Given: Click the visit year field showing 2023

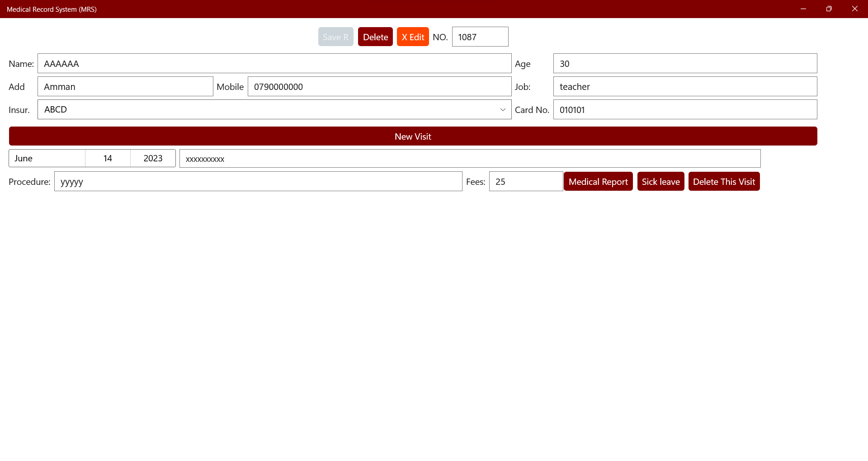Looking at the screenshot, I should coord(152,158).
